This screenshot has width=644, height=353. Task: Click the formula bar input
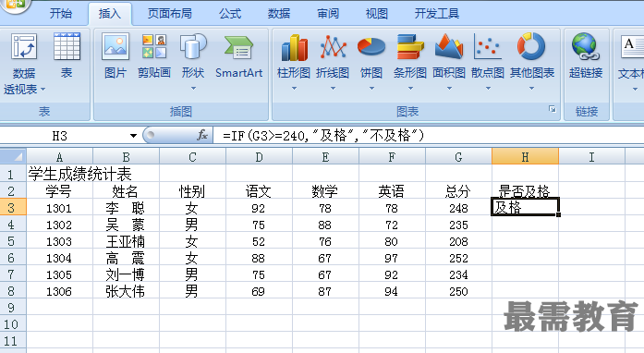click(429, 135)
